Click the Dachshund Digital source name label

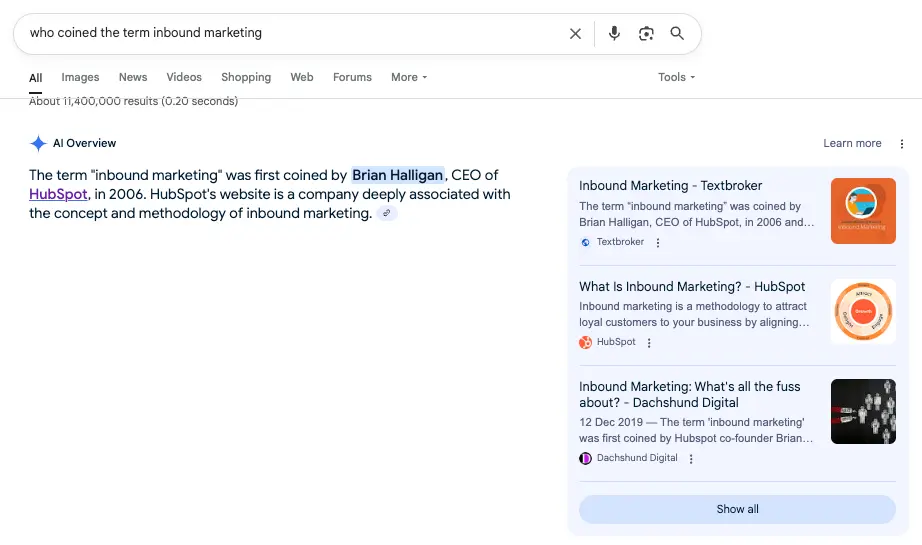(637, 458)
